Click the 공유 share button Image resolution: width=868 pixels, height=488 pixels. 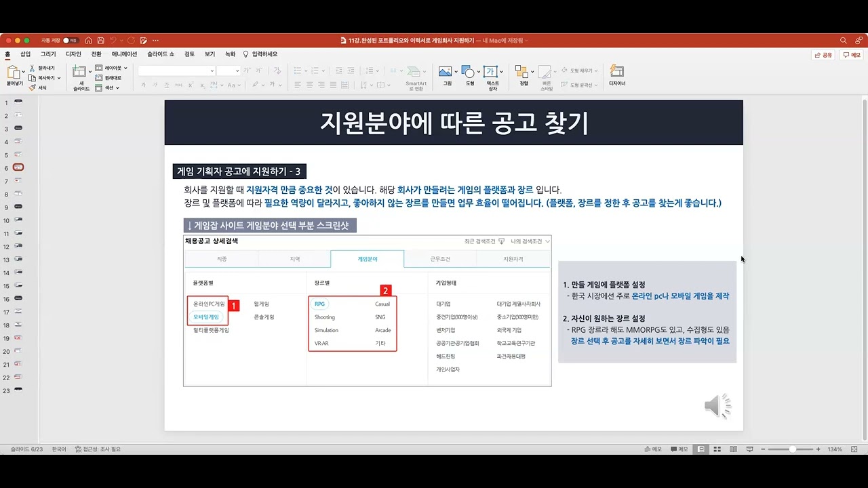pos(823,55)
